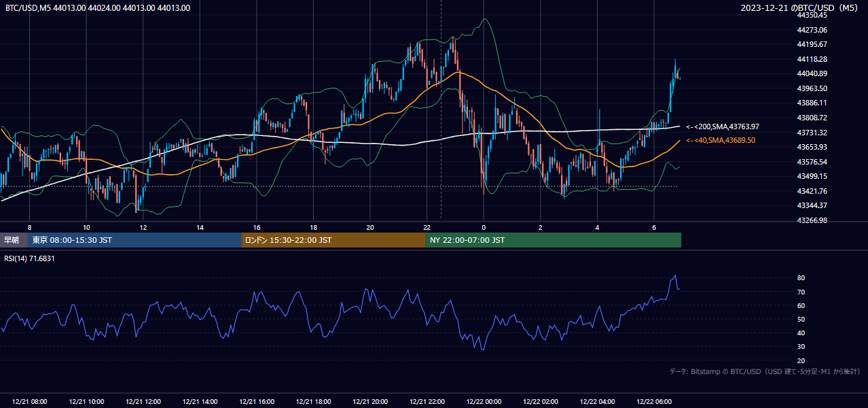Click the 12/21 10:00 time label

[x=86, y=402]
